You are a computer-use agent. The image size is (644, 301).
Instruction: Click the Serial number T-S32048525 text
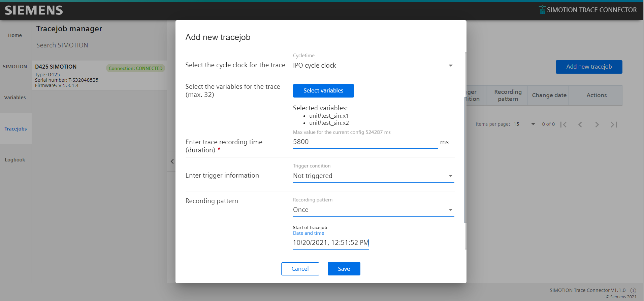(67, 80)
